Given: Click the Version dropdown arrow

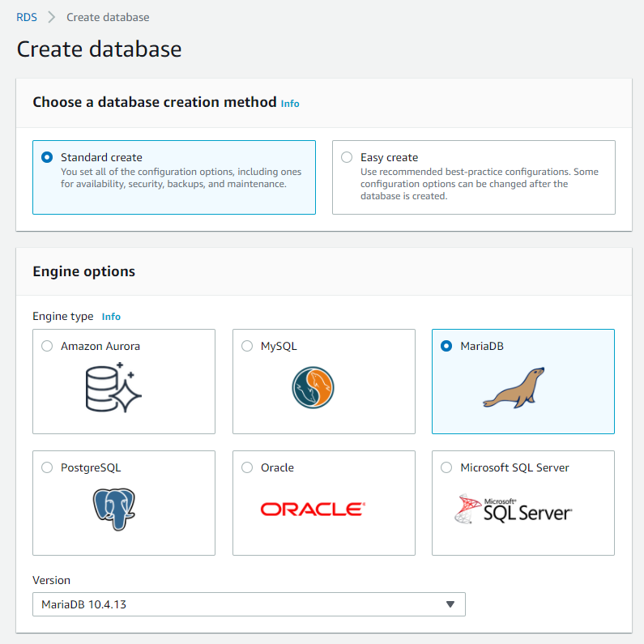Looking at the screenshot, I should click(450, 604).
